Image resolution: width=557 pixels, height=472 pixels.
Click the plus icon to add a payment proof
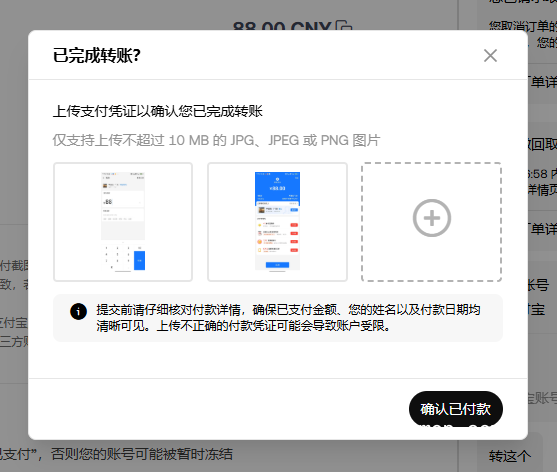point(432,218)
